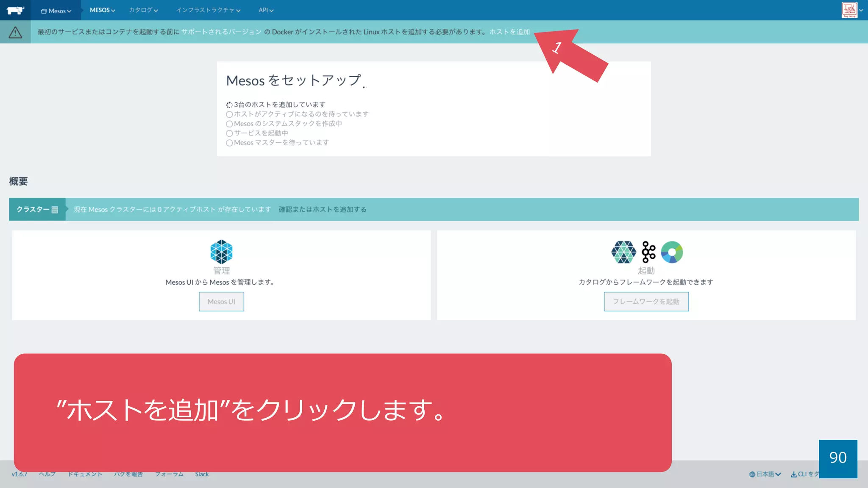
Task: Open the API menu
Action: [x=266, y=10]
